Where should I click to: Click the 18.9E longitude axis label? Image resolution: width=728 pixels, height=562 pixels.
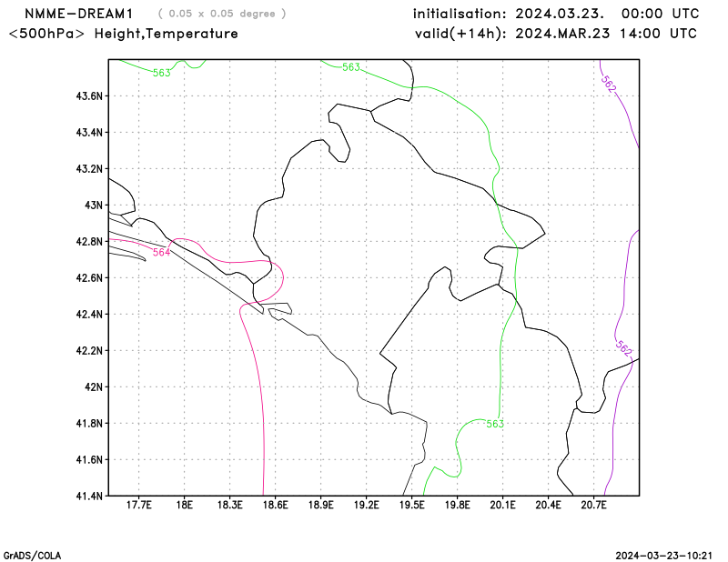(321, 505)
